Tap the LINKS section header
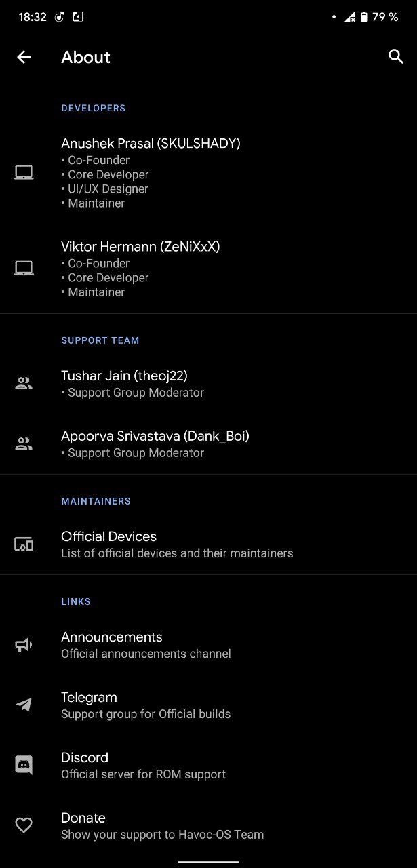 [76, 601]
